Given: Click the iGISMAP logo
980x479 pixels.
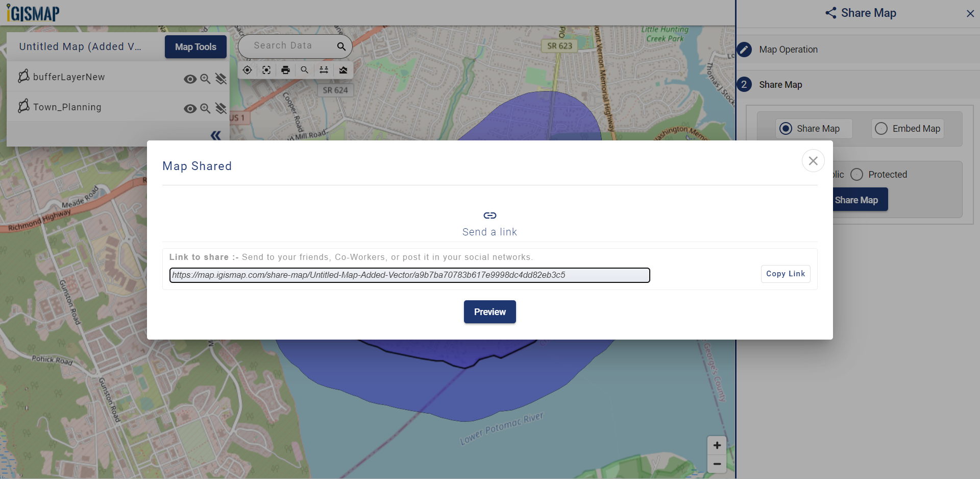Looking at the screenshot, I should pos(33,12).
